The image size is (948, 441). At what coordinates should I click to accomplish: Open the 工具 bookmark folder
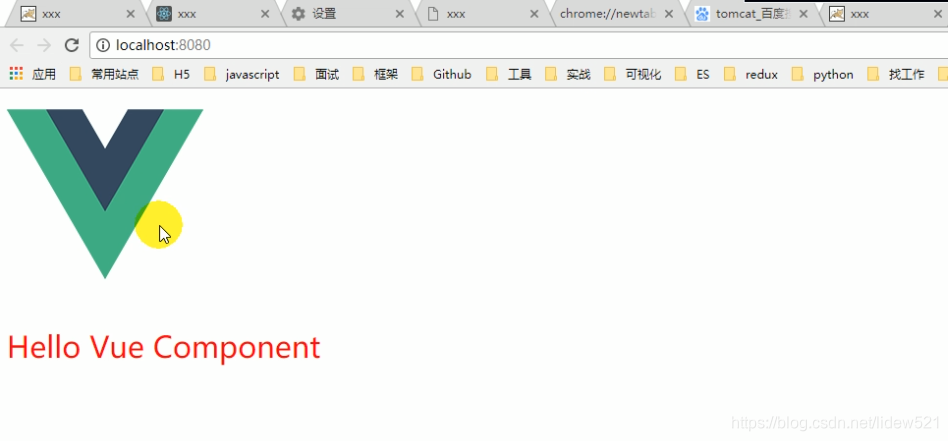509,74
